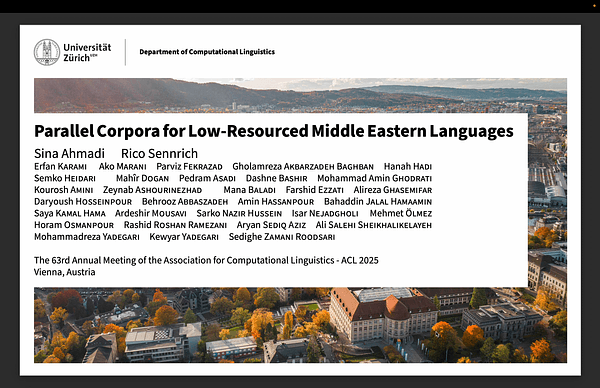The width and height of the screenshot is (600, 388).
Task: Click the name "Farshid Ezzati"
Action: 315,190
